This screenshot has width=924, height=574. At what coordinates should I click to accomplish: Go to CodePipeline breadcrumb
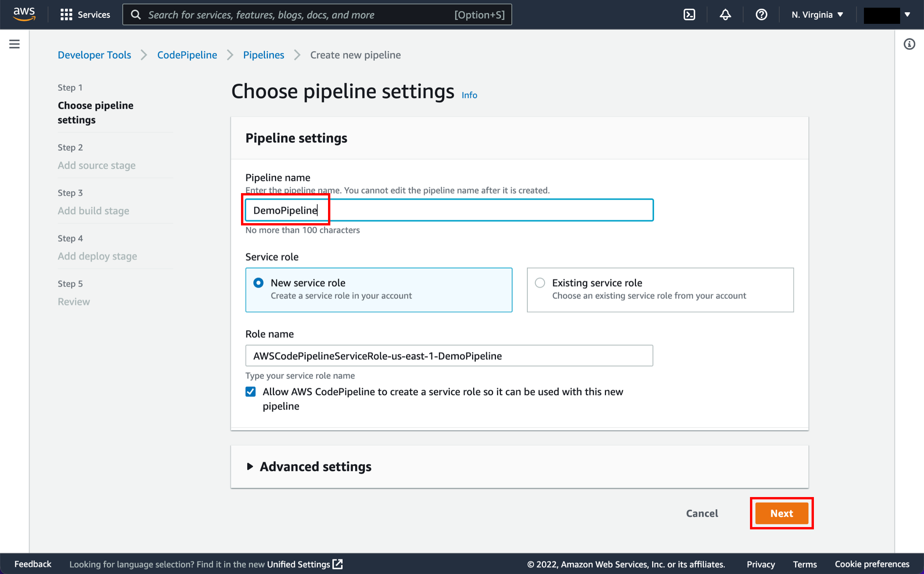(x=187, y=55)
